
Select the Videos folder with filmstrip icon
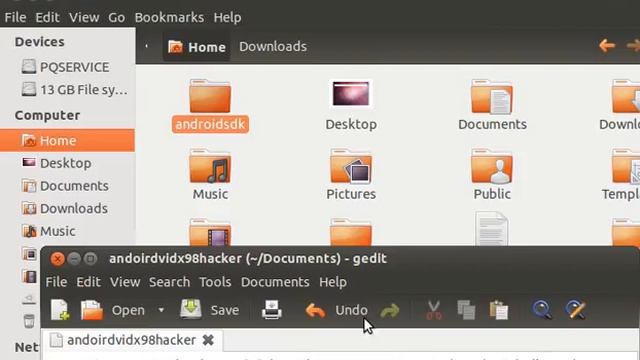(x=210, y=232)
